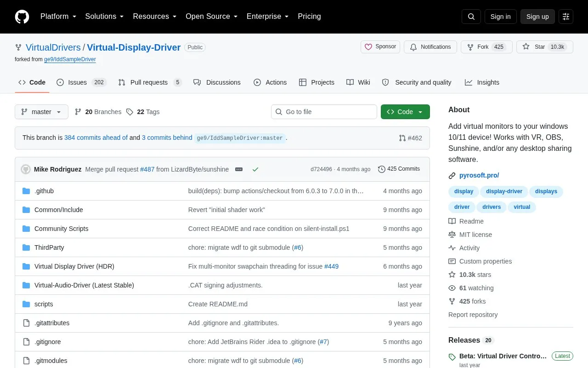
Task: Open the scripts folder
Action: point(44,304)
